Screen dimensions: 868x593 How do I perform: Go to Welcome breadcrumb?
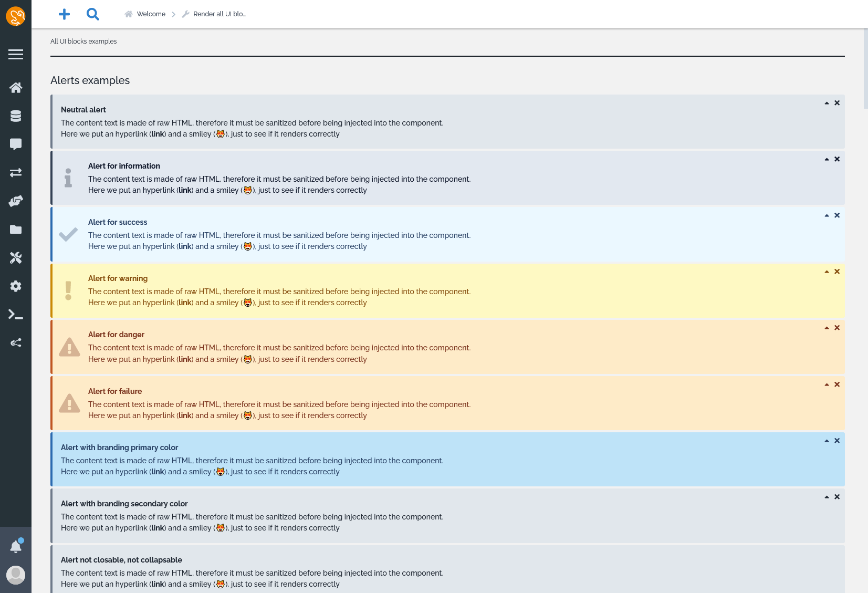[151, 14]
